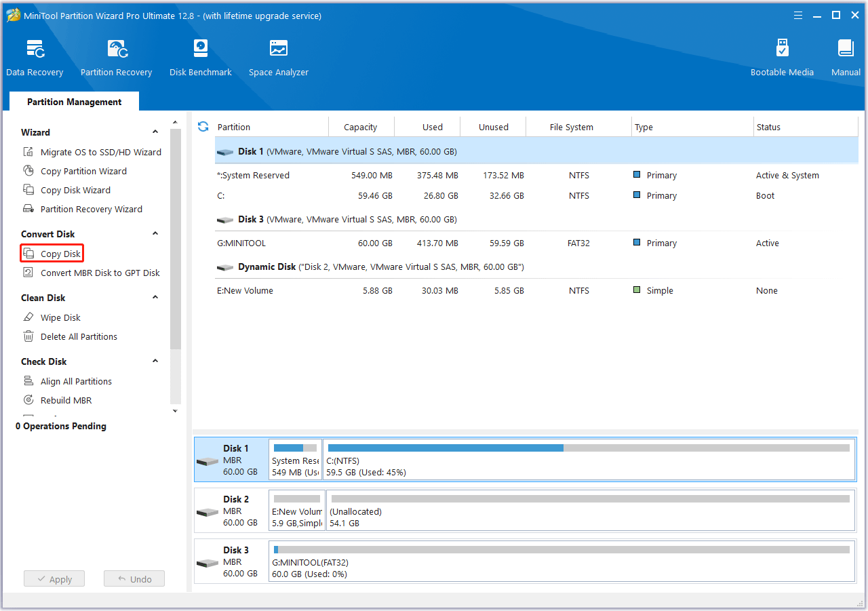This screenshot has width=868, height=611.
Task: Click the 0 Operations Pending label
Action: [x=61, y=426]
